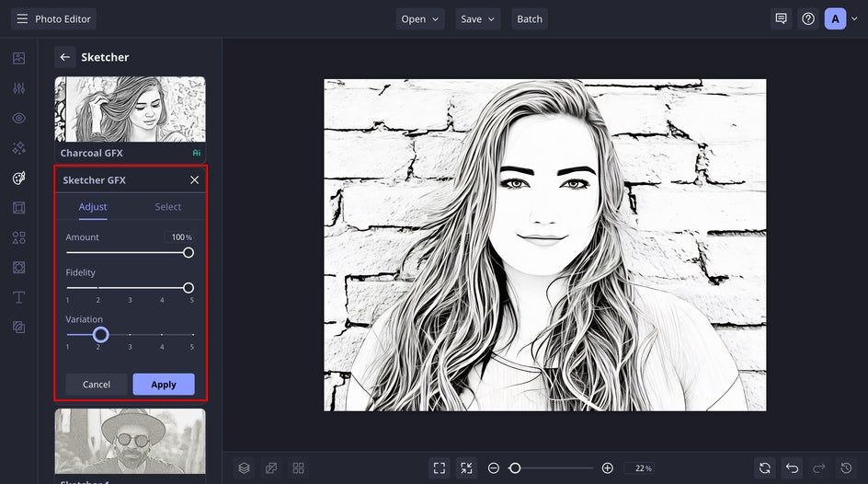This screenshot has width=868, height=484.
Task: Switch to the Adjust tab
Action: point(93,206)
